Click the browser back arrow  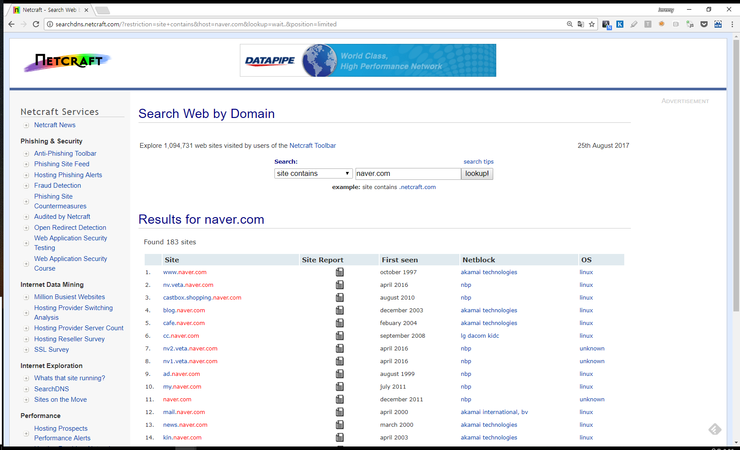pyautogui.click(x=10, y=23)
